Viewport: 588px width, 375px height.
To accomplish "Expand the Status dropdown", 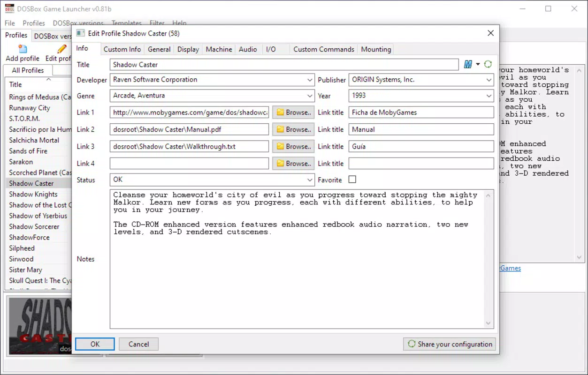I will (x=310, y=180).
